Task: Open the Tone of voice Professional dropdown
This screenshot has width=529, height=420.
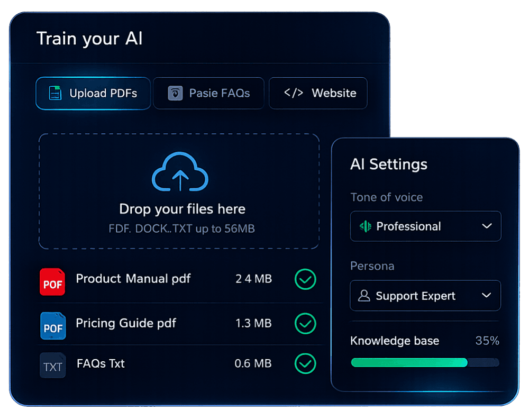Action: tap(425, 226)
